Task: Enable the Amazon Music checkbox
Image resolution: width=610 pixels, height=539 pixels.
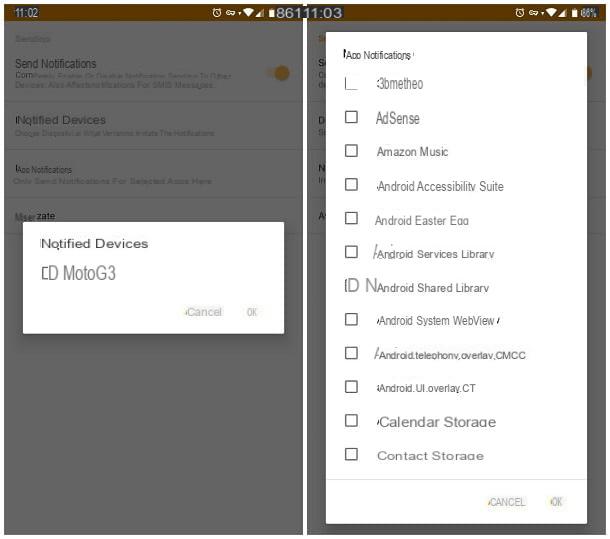Action: (x=351, y=151)
